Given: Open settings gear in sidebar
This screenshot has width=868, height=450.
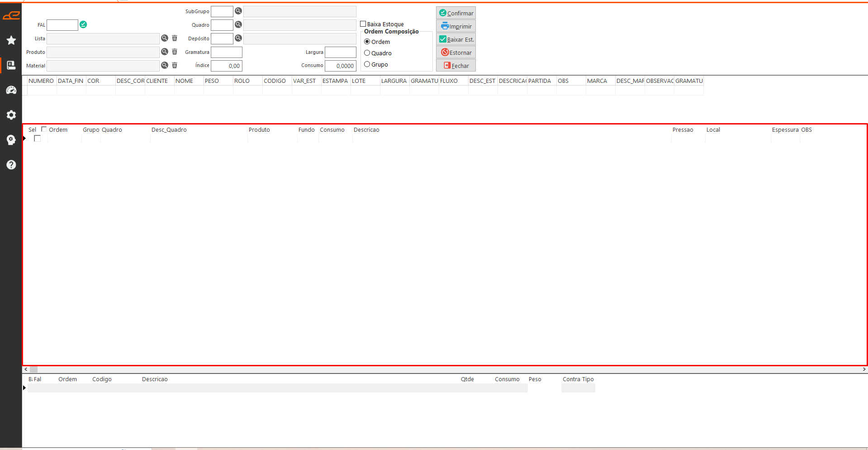Looking at the screenshot, I should pos(11,115).
